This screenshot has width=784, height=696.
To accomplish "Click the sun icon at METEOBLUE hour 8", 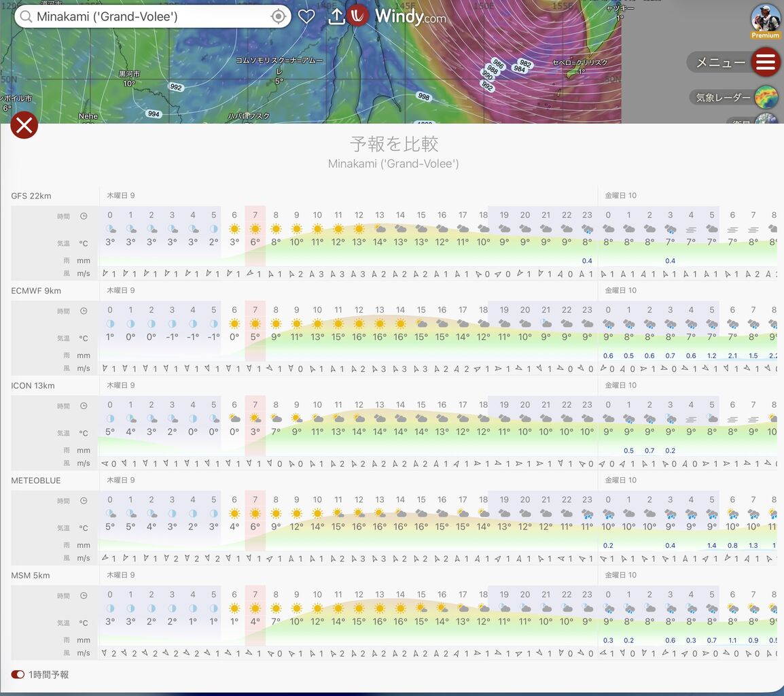I will [276, 513].
